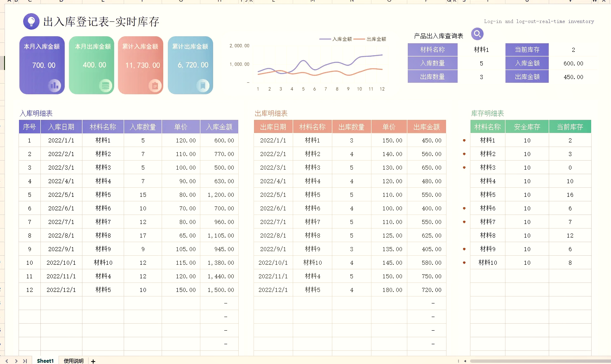Click the red warning dot beside 材料9
Image resolution: width=611 pixels, height=364 pixels.
[x=464, y=249]
